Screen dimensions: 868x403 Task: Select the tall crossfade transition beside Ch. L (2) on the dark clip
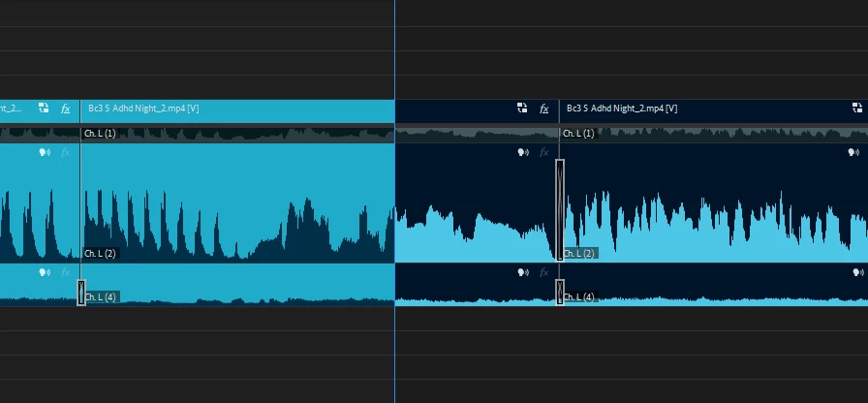tap(560, 210)
